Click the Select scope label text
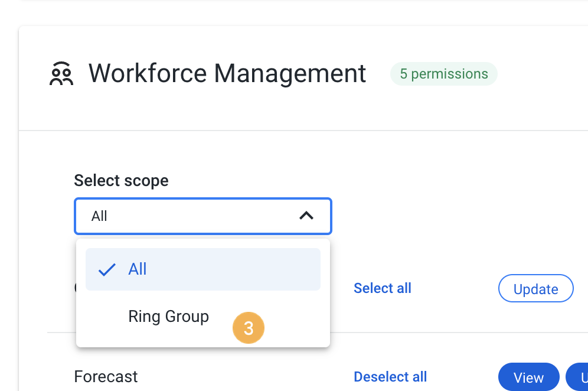The height and width of the screenshot is (391, 588). 121,181
